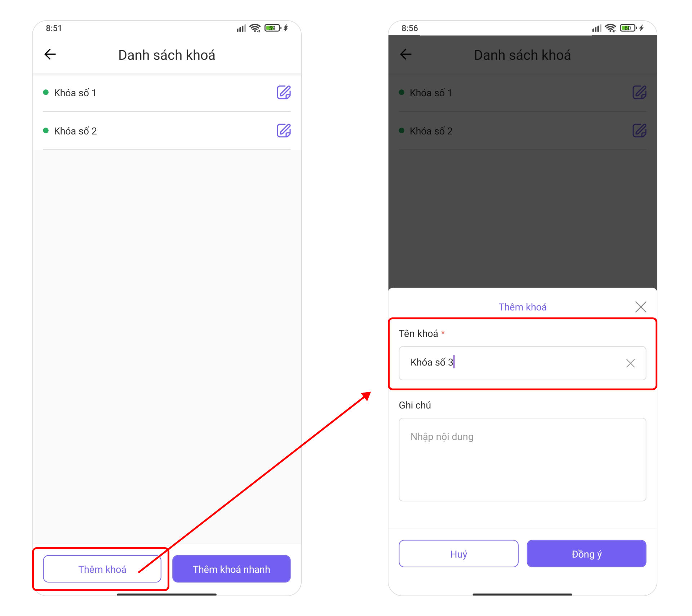
Task: Click the Ghi chú note text area
Action: (522, 460)
